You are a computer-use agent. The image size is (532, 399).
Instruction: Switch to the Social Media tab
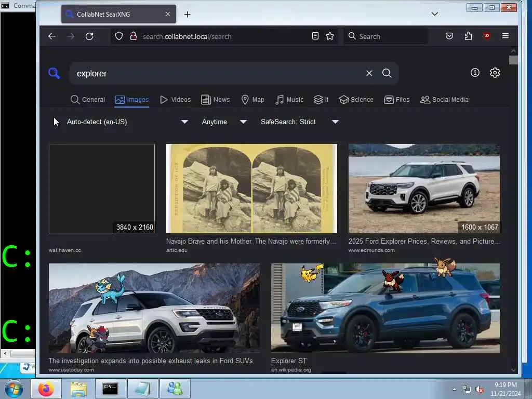(x=444, y=99)
